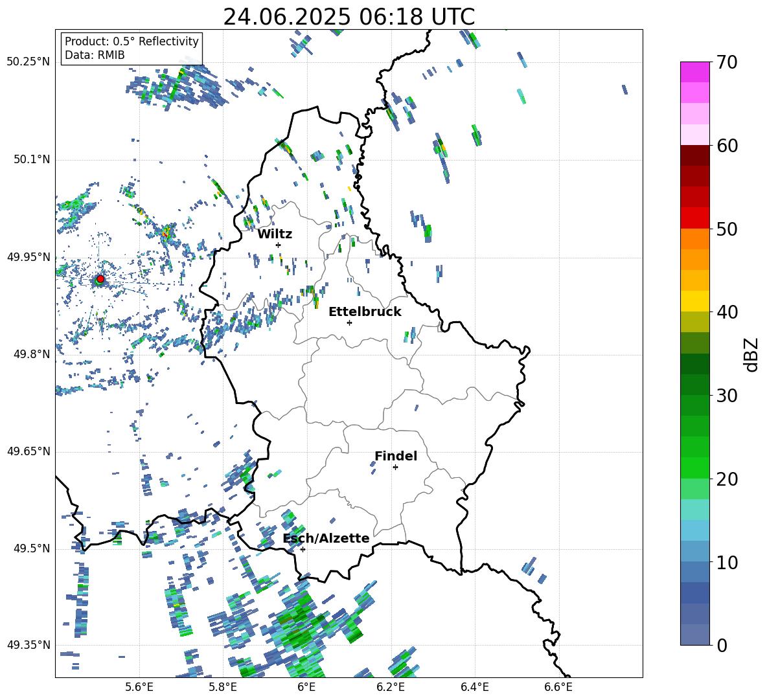Click the Findel city label
Viewport: 767px width, 700px height.
click(x=396, y=456)
